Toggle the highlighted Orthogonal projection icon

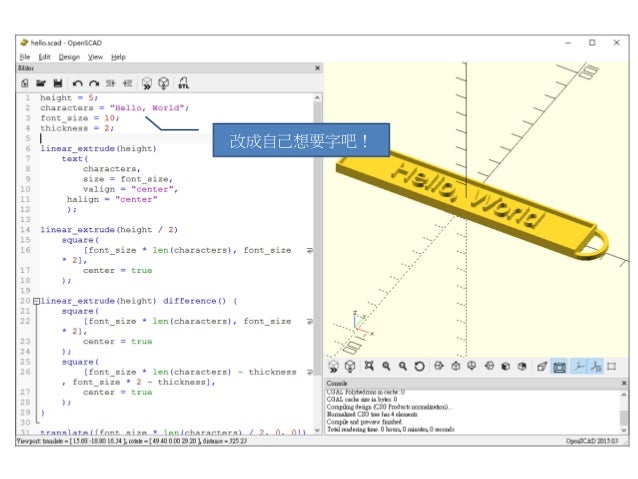coord(559,367)
